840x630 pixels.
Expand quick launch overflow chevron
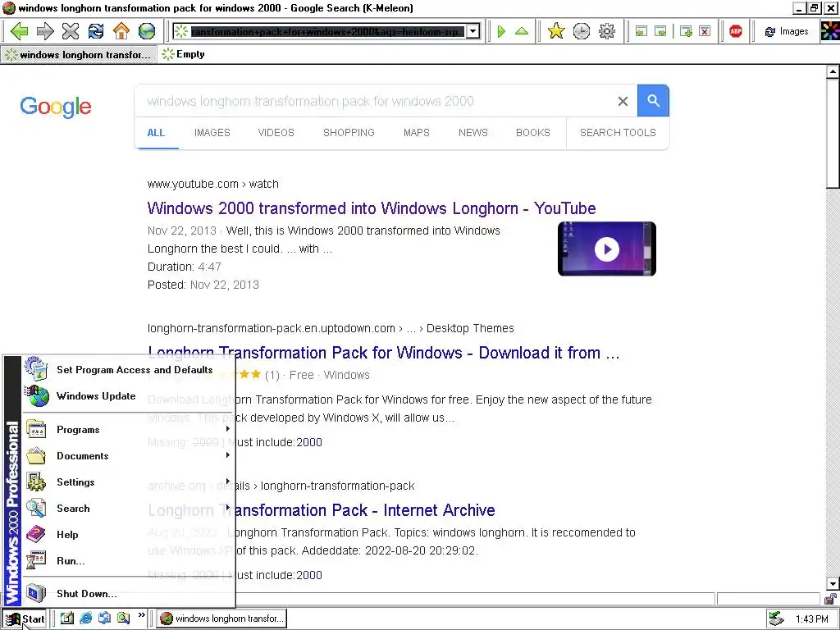pos(141,615)
